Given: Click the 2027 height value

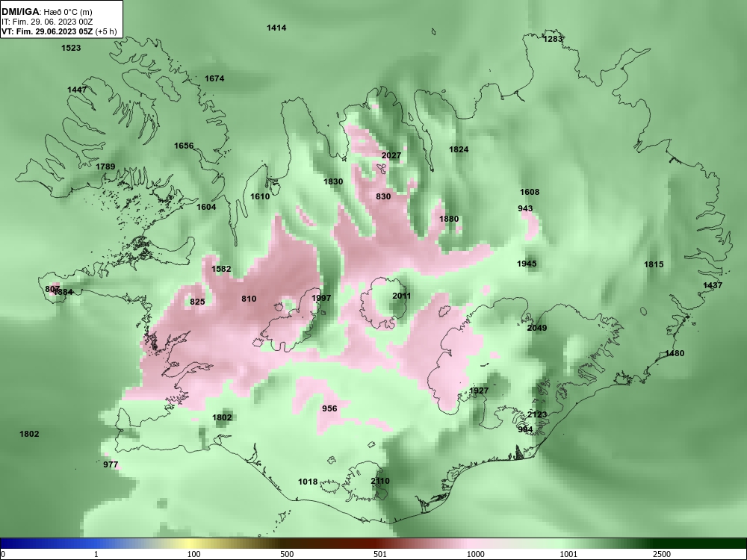Looking at the screenshot, I should [391, 156].
